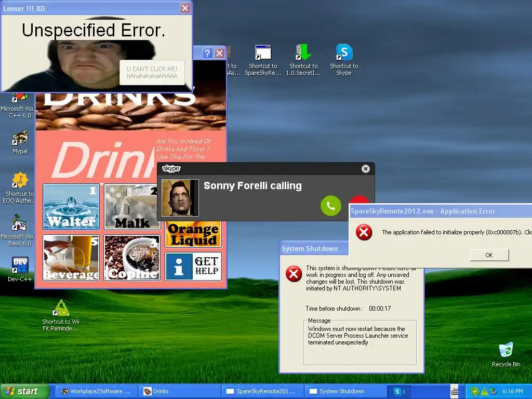Open Get Help in Drinks window
Viewport: 532px width, 399px height.
pyautogui.click(x=193, y=267)
